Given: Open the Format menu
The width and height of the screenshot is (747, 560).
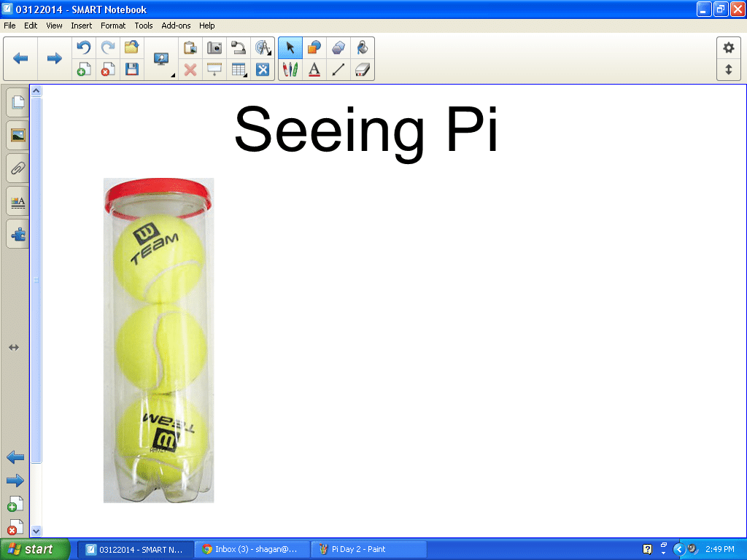Looking at the screenshot, I should 113,26.
